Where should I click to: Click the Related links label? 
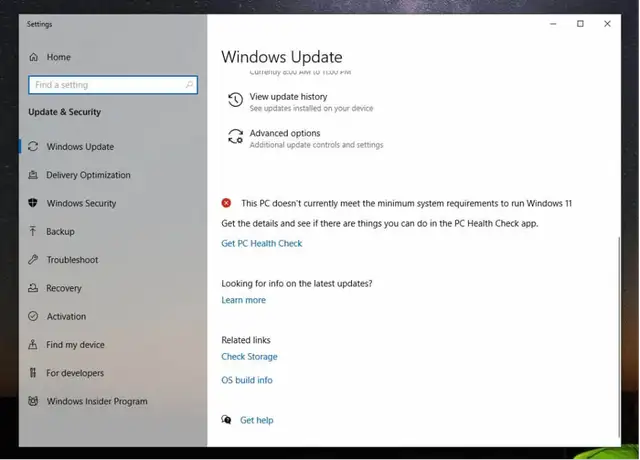click(246, 340)
